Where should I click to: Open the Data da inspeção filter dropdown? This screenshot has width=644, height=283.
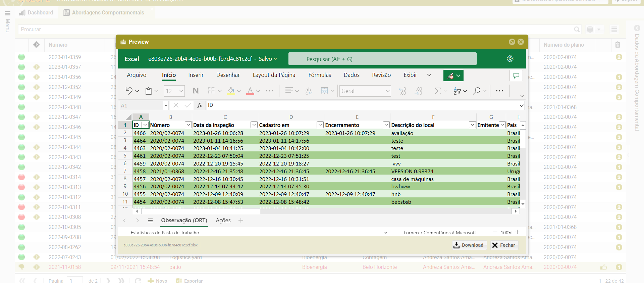coord(254,125)
